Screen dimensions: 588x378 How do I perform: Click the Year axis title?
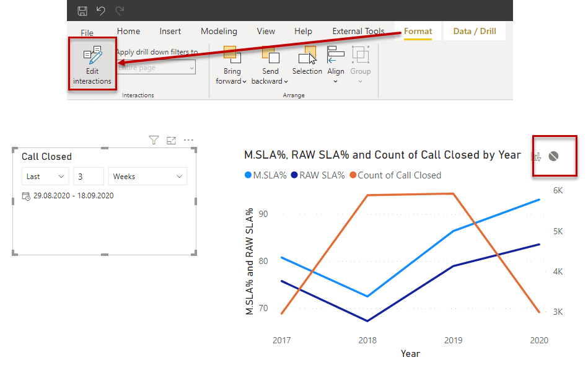pos(410,354)
